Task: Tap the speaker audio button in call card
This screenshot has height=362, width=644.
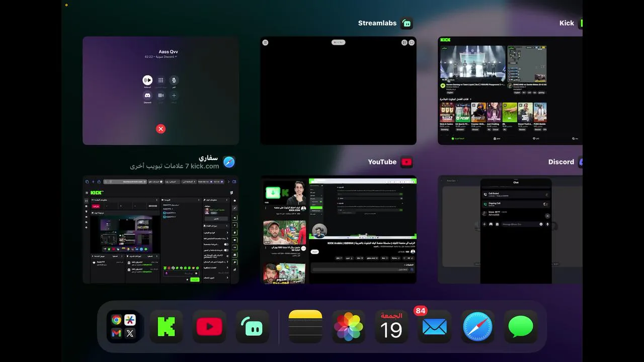Action: click(147, 80)
